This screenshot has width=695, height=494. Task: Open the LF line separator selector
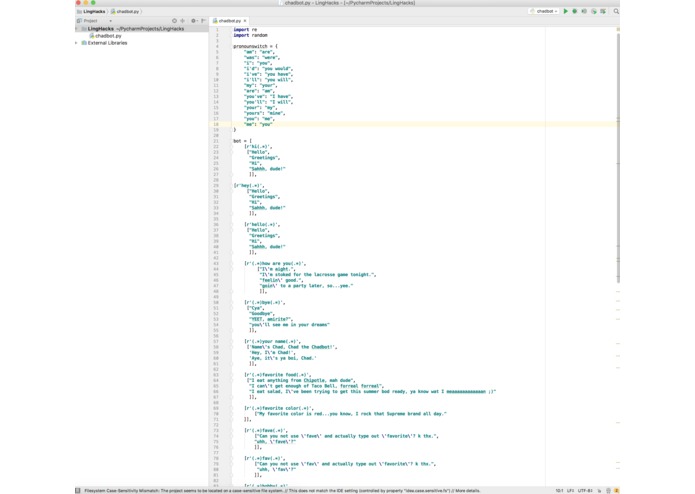(x=570, y=491)
